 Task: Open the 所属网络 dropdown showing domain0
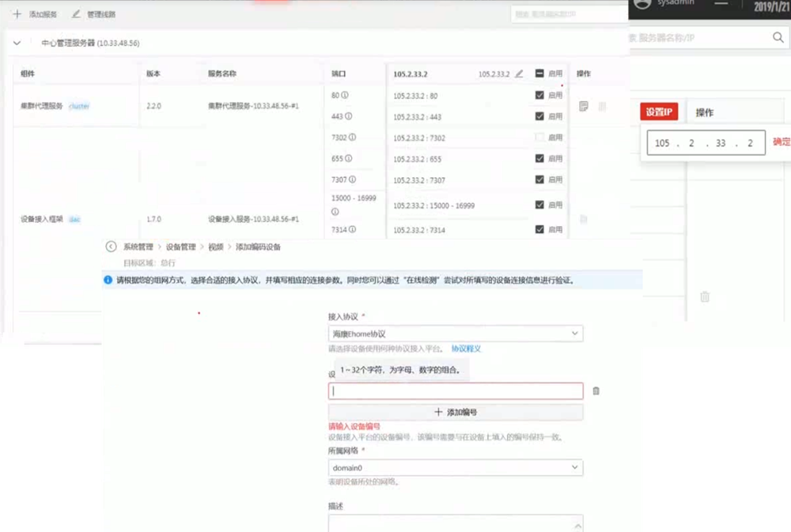pos(456,467)
